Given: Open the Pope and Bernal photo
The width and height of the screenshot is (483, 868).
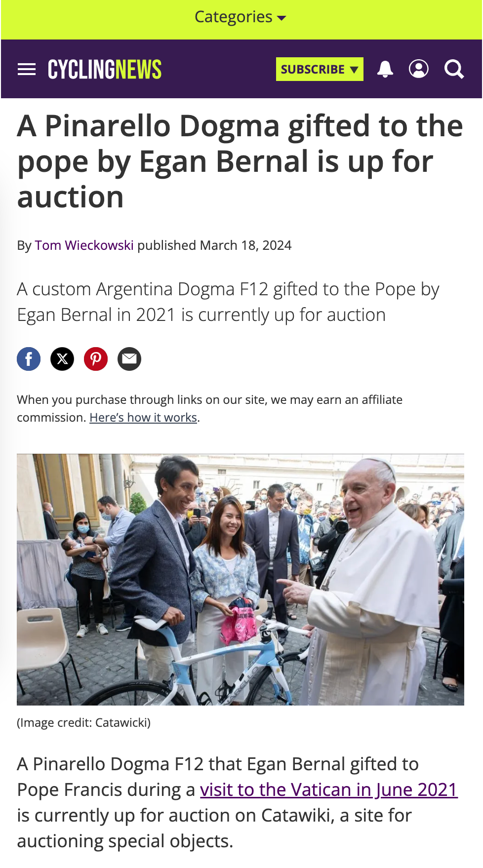Looking at the screenshot, I should click(x=241, y=579).
